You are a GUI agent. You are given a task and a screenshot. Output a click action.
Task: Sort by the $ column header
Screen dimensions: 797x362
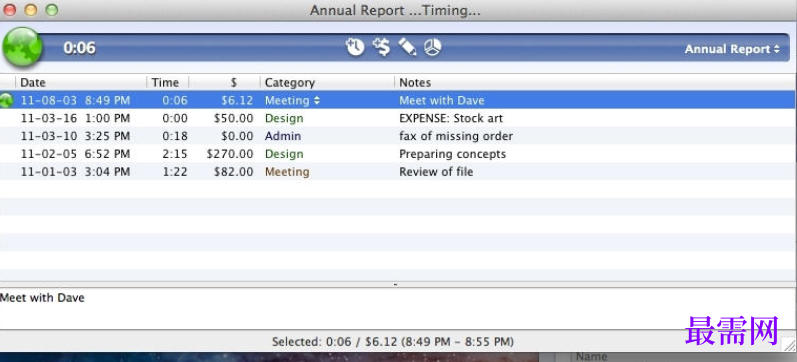(225, 82)
